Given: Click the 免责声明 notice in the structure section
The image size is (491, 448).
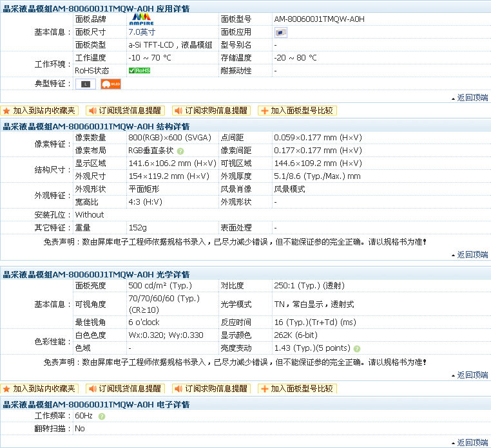Looking at the screenshot, I should point(235,242).
